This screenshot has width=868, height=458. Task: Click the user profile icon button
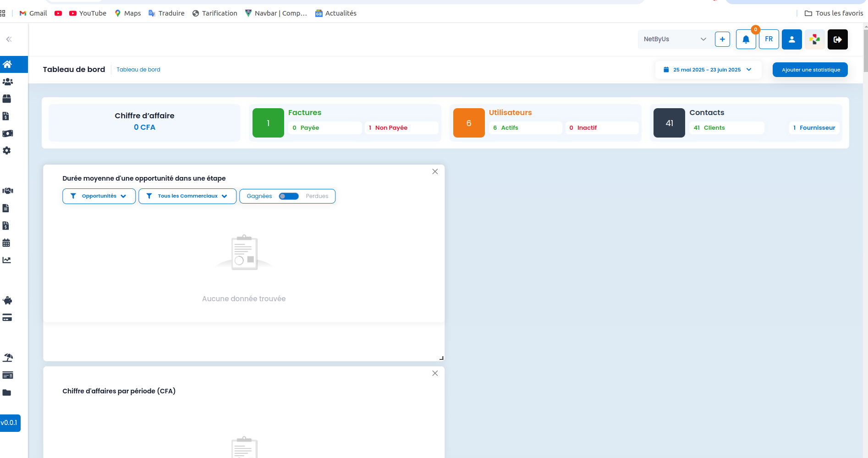791,39
